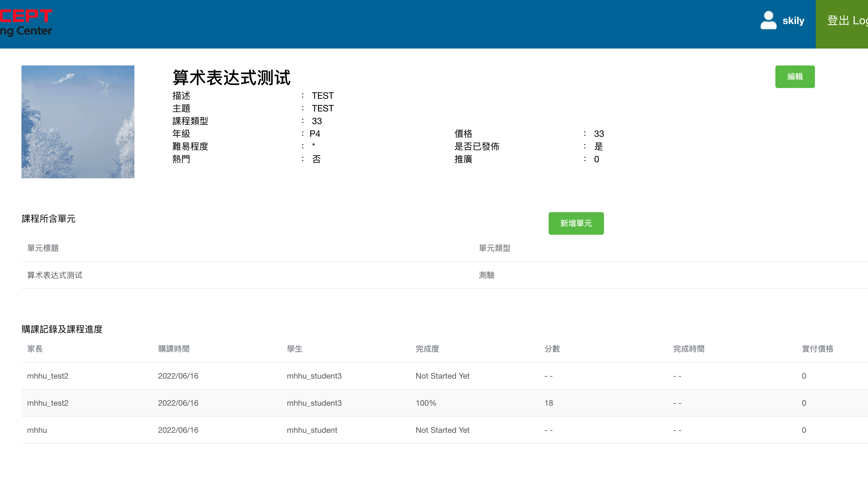
Task: Click the 是否已發佈 value 是
Action: click(x=598, y=146)
